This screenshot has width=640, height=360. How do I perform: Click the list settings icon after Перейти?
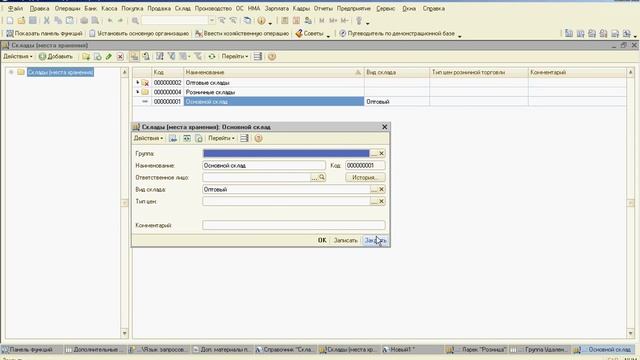pos(258,57)
